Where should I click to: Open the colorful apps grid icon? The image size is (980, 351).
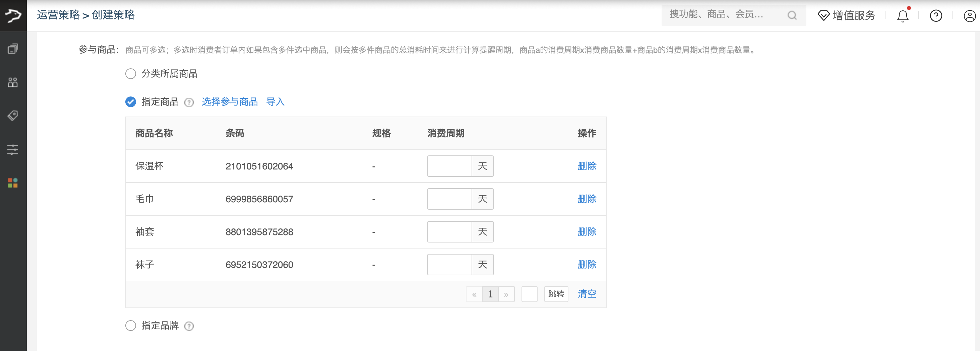[x=13, y=183]
